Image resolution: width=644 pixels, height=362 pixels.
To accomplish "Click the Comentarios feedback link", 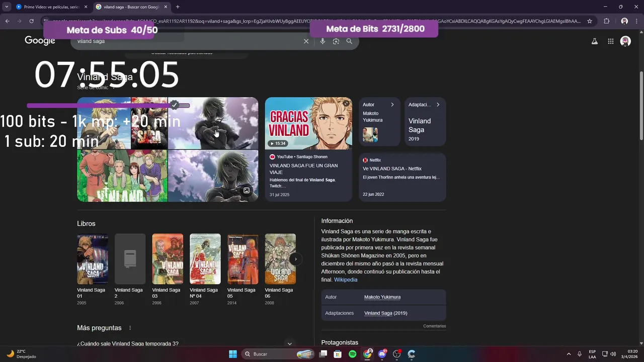I will (x=434, y=326).
